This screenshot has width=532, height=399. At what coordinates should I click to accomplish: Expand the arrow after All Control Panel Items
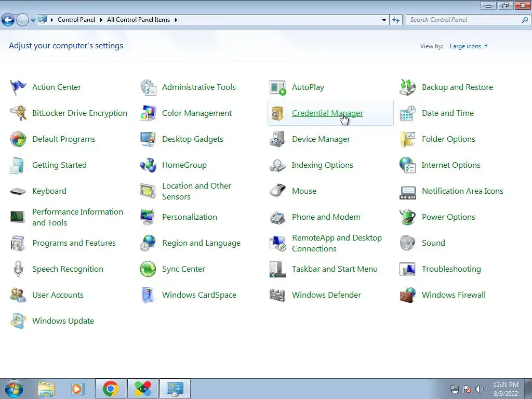pyautogui.click(x=176, y=20)
